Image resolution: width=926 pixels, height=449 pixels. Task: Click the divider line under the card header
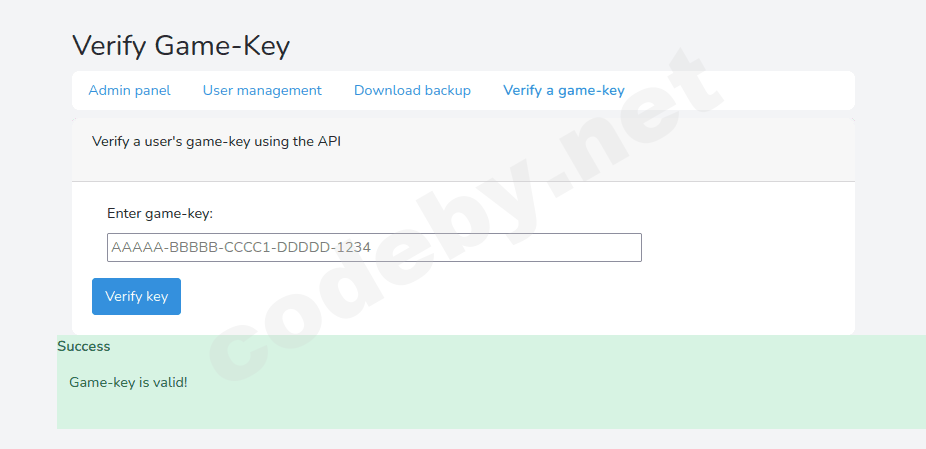(x=463, y=181)
